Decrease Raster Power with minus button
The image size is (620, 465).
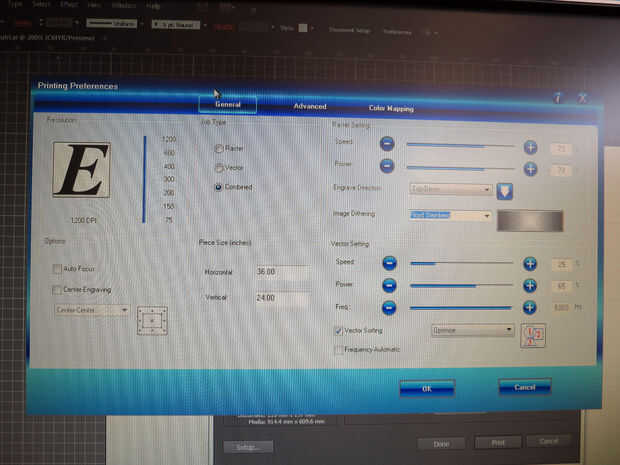pyautogui.click(x=387, y=165)
